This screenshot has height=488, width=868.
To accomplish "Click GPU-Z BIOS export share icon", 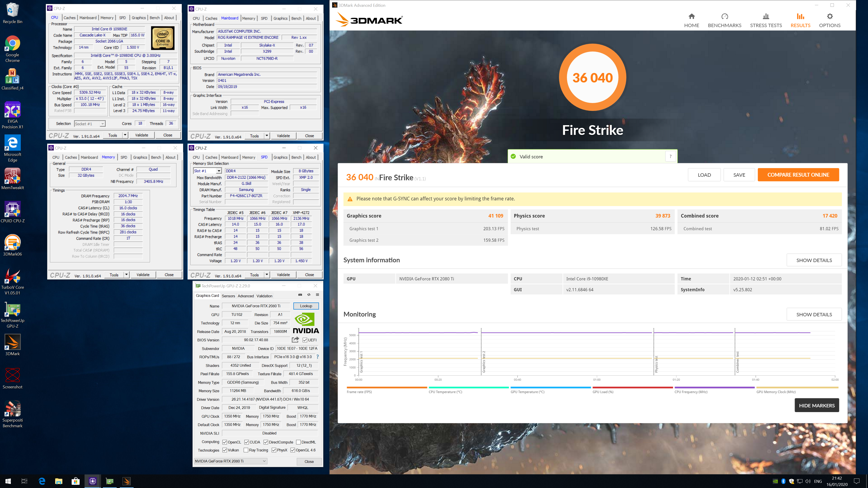I will 295,340.
